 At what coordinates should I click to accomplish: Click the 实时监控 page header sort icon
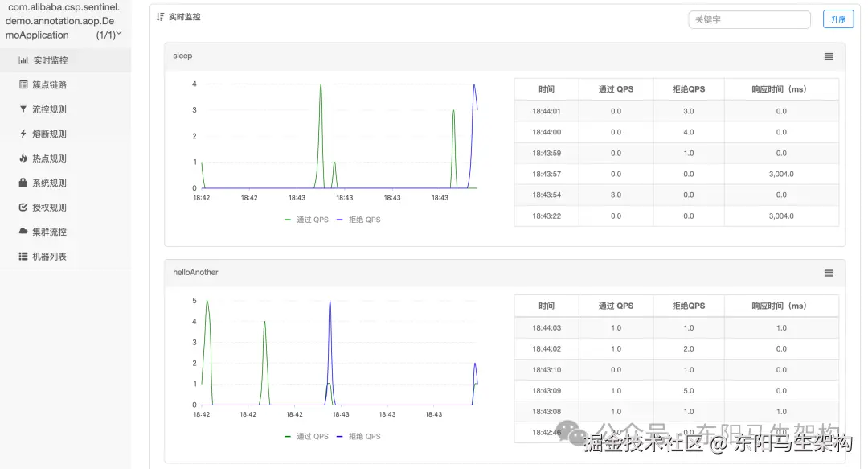[161, 17]
